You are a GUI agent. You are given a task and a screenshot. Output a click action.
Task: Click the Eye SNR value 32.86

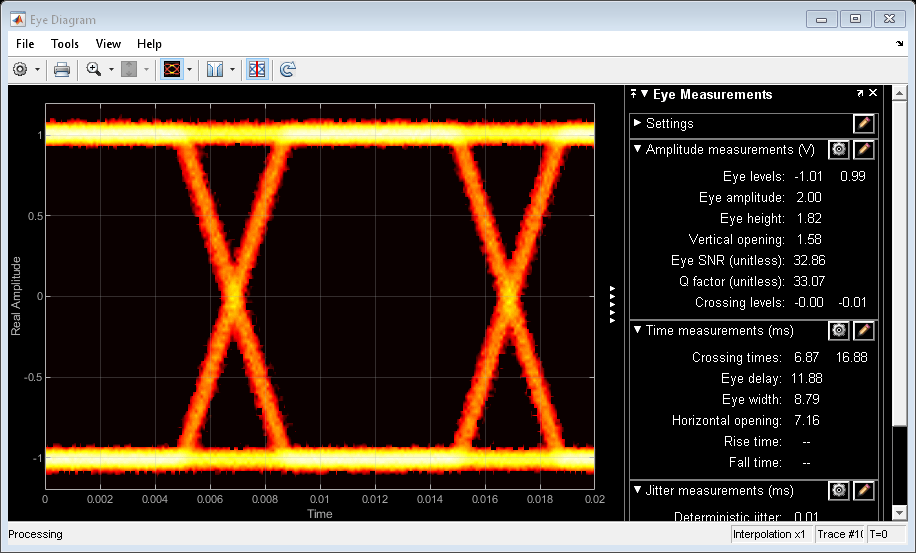click(x=810, y=260)
